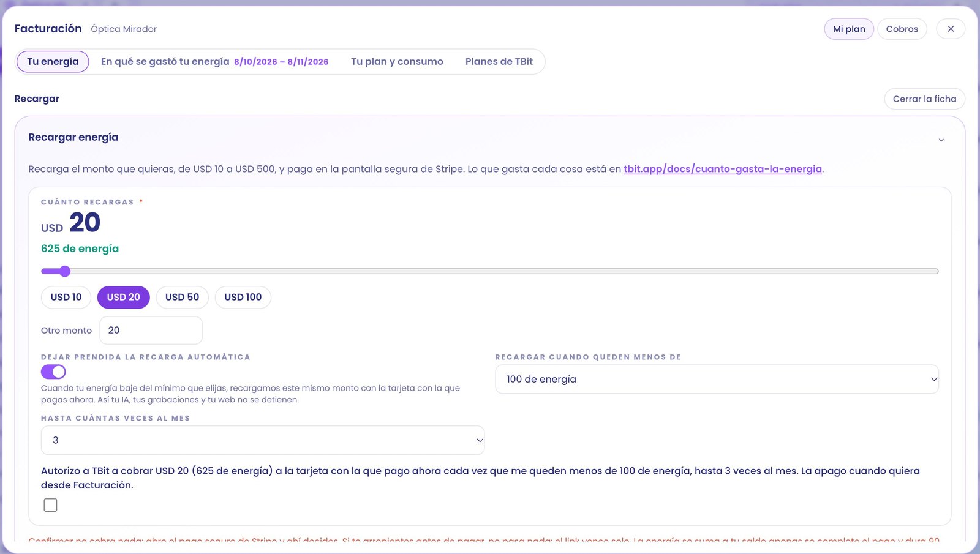The height and width of the screenshot is (554, 980).
Task: Click the recharge amount slider handle
Action: [65, 271]
